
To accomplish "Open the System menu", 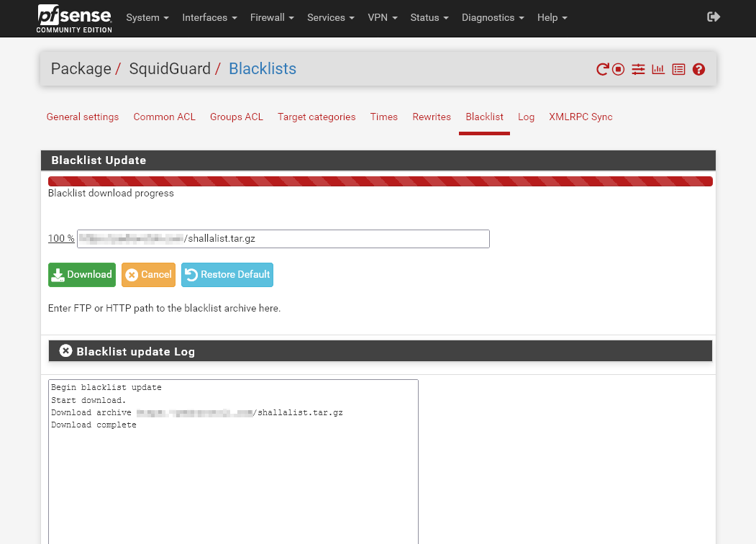I will coord(147,17).
